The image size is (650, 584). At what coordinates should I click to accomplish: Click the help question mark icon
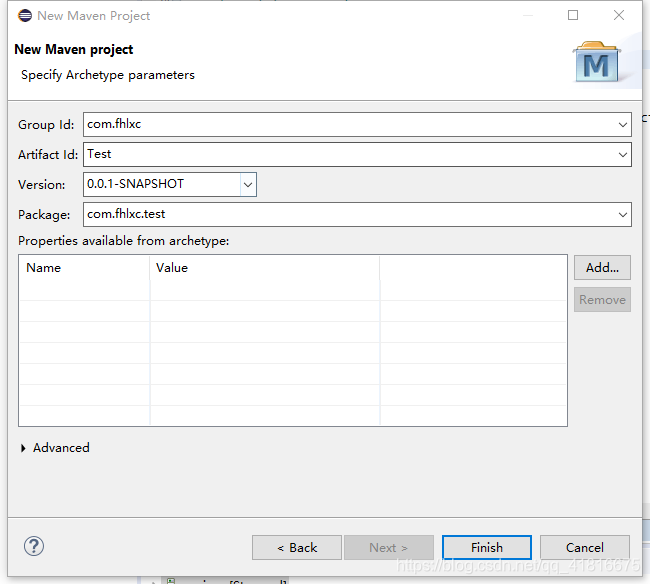(34, 546)
